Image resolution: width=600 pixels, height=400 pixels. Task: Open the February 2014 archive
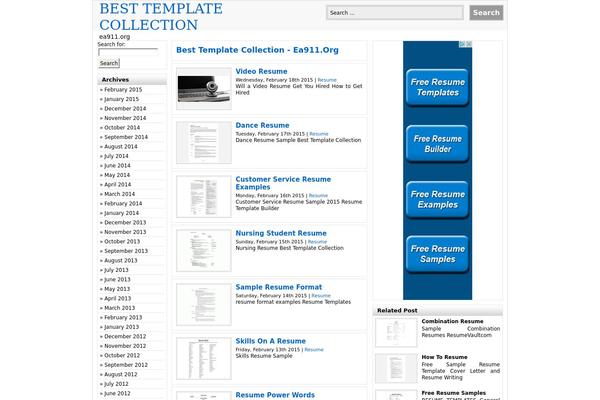[123, 204]
